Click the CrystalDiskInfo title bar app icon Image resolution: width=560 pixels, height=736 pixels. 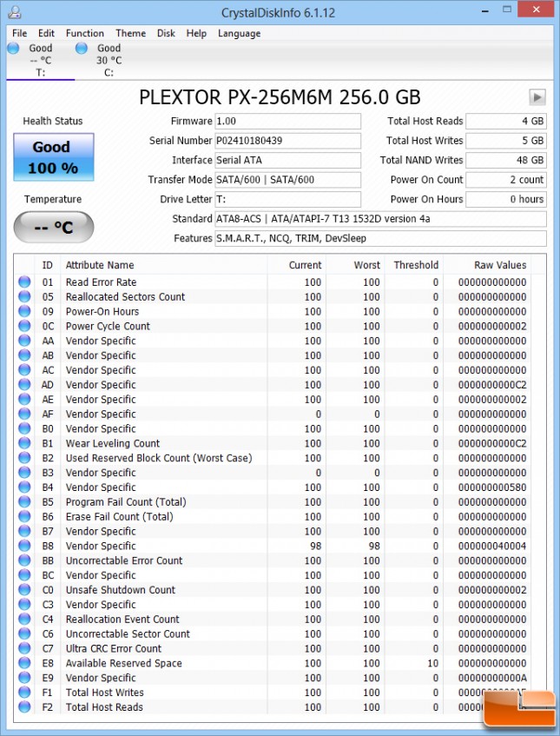[15, 12]
